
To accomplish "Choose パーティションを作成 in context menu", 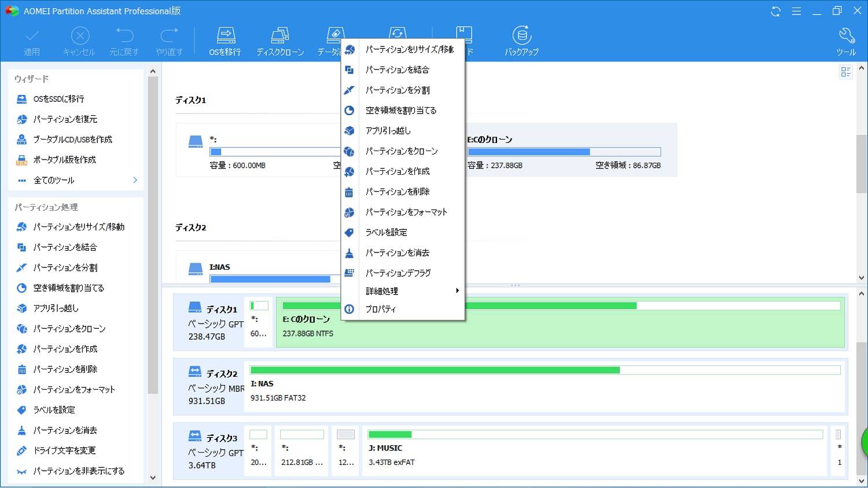I will (x=403, y=171).
